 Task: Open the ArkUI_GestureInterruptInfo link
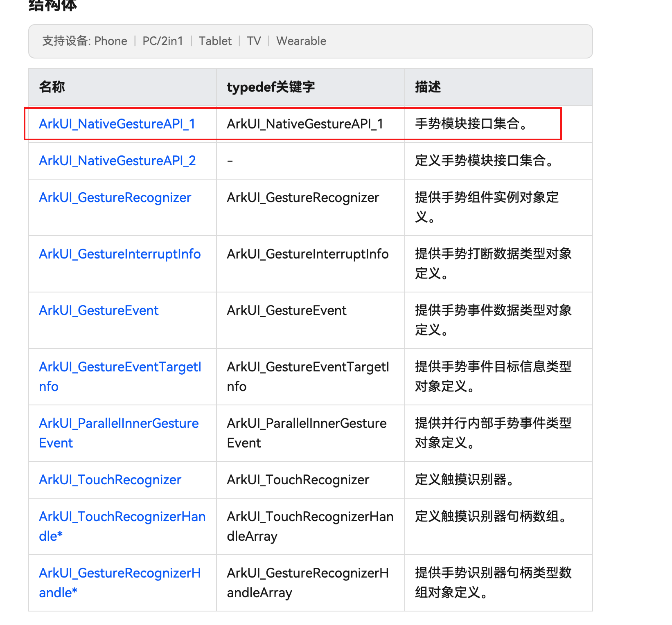click(120, 254)
